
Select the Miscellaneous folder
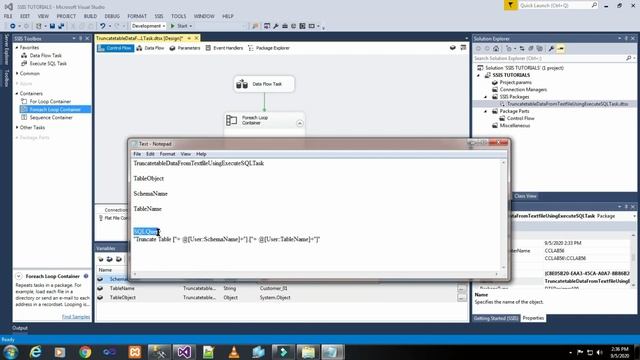pyautogui.click(x=515, y=126)
